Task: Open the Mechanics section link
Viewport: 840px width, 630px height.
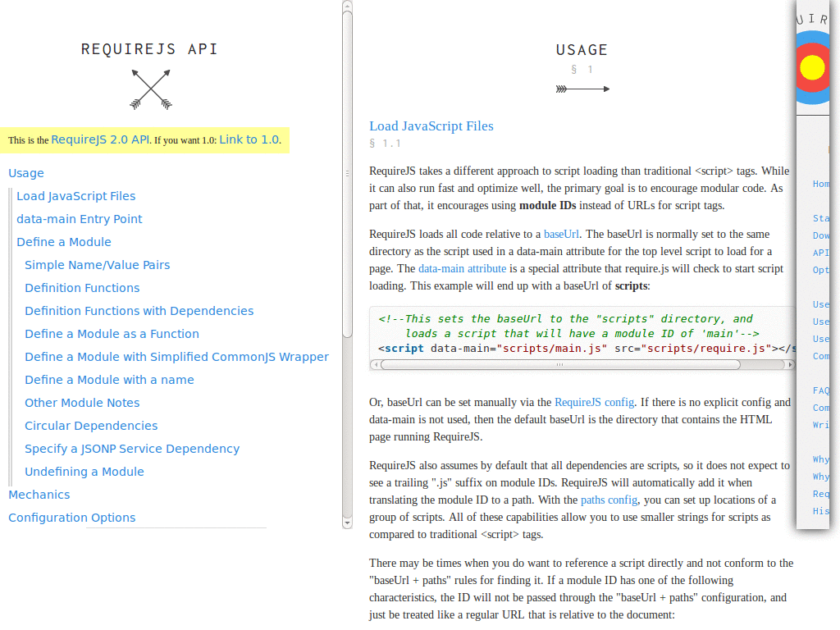Action: tap(39, 495)
